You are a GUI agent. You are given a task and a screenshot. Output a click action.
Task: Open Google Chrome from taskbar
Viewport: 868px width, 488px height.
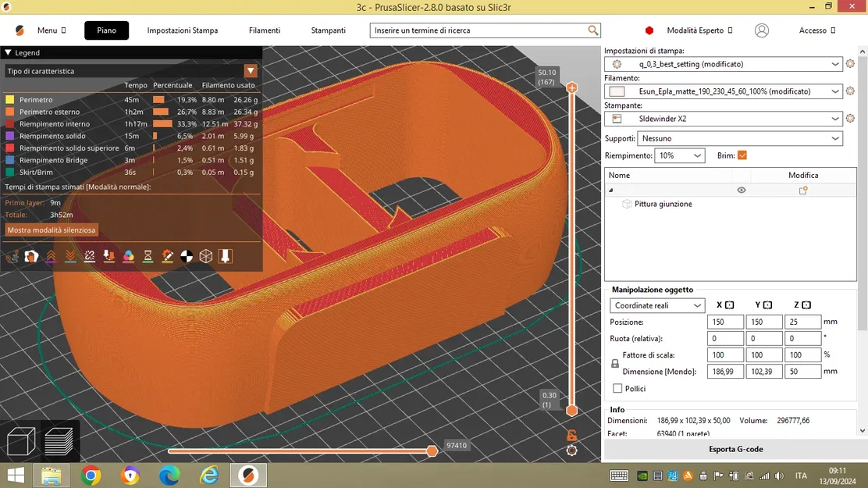pyautogui.click(x=91, y=476)
